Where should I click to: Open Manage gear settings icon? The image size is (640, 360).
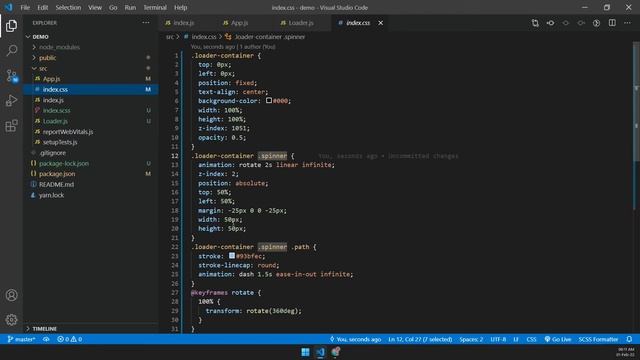pyautogui.click(x=11, y=320)
